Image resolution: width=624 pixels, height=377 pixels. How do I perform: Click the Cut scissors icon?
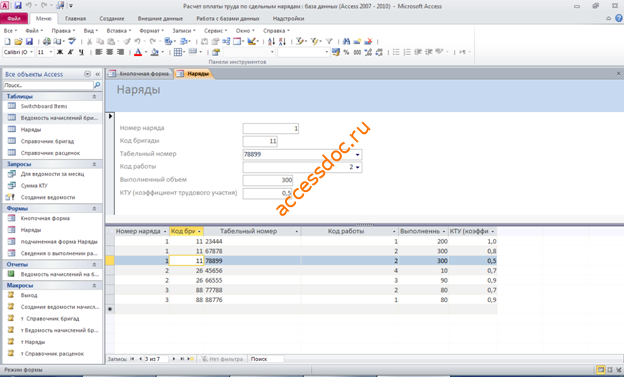90,41
